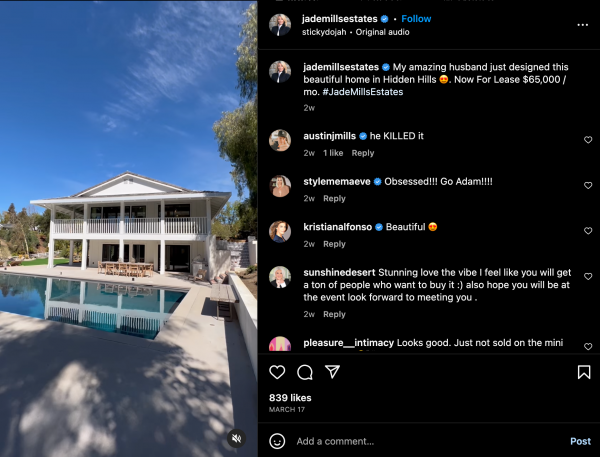600x457 pixels.
Task: Open the emoji picker smiley icon
Action: pos(277,441)
